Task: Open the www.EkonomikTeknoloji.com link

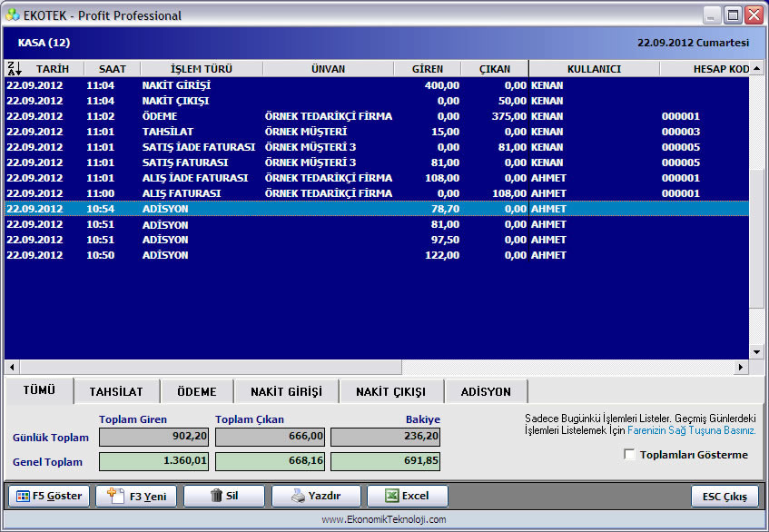Action: 384,519
